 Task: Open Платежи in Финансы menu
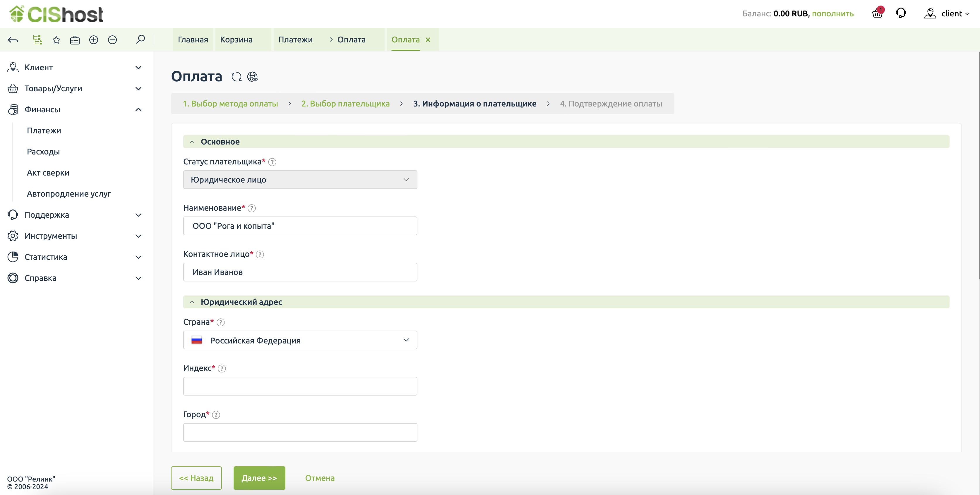44,131
